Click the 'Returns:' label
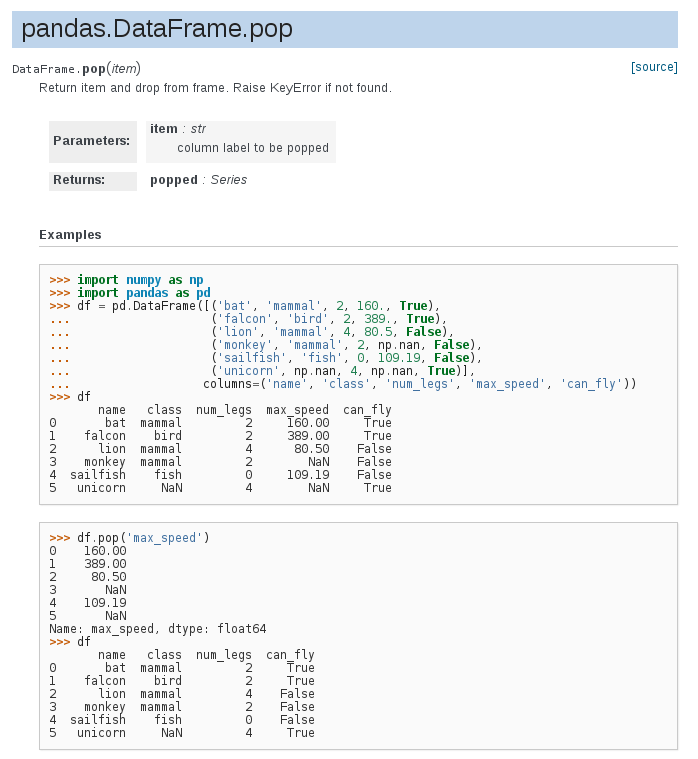 click(79, 180)
